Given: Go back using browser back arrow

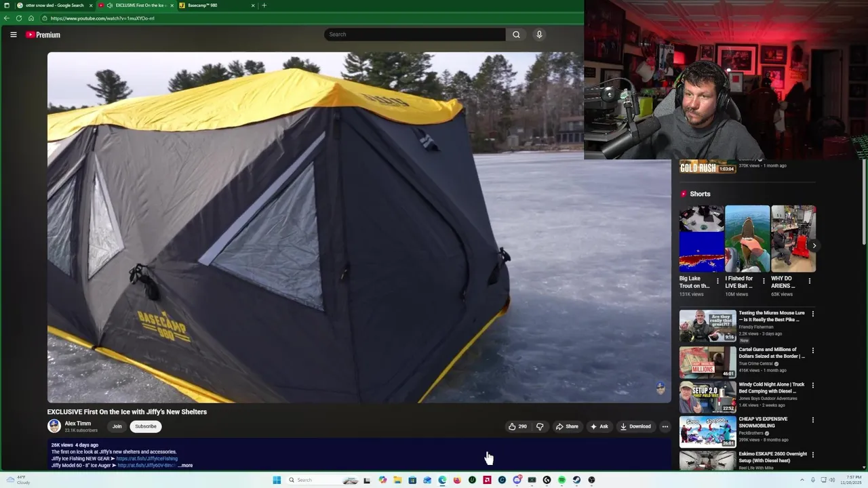Looking at the screenshot, I should (x=7, y=18).
